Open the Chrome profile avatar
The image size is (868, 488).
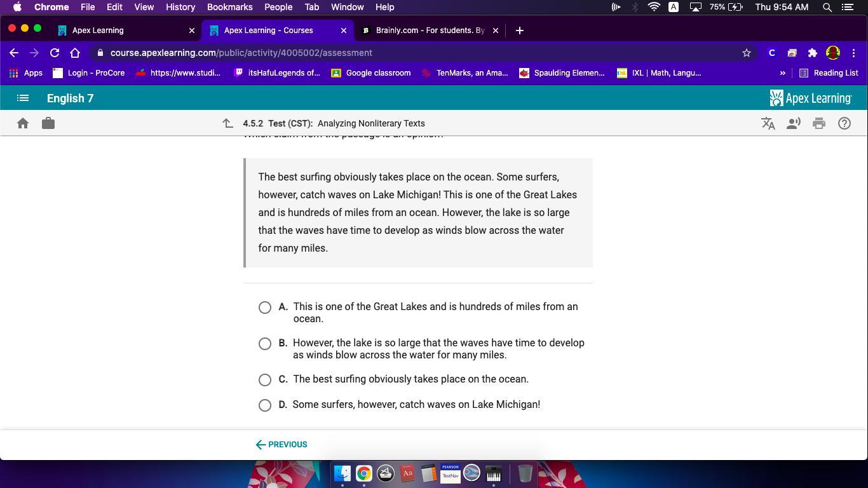click(833, 53)
